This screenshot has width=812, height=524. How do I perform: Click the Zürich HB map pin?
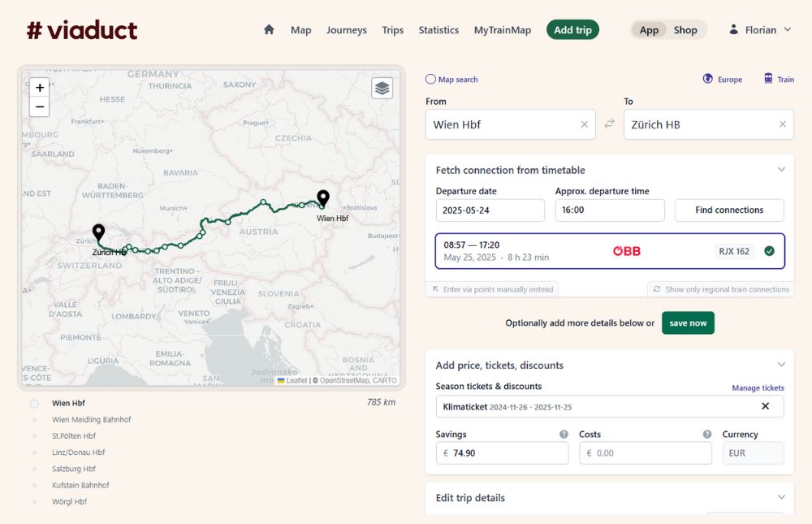pos(98,232)
